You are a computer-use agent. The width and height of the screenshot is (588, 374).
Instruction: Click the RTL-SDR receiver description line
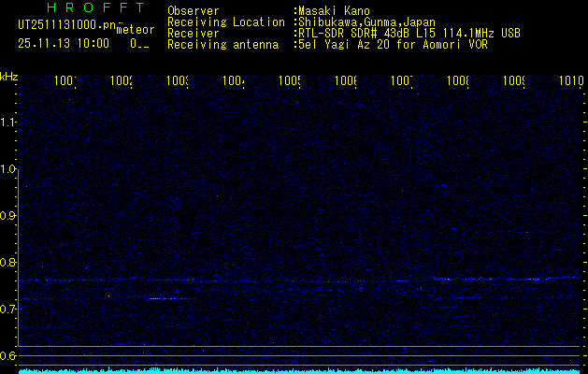click(x=409, y=34)
